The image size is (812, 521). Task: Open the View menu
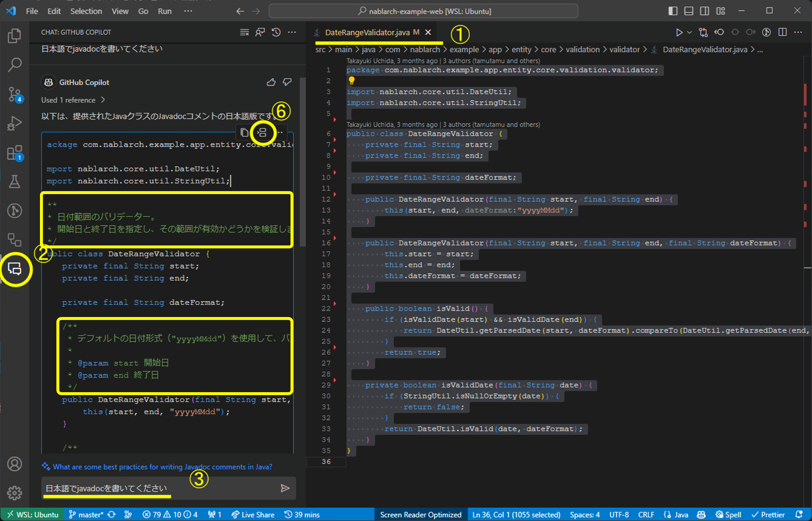click(x=120, y=11)
